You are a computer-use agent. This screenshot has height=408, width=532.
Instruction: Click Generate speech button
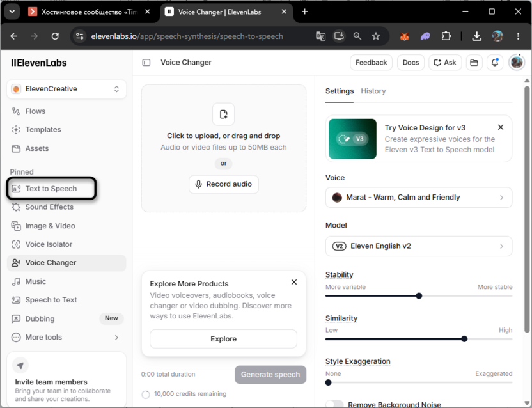click(x=270, y=374)
